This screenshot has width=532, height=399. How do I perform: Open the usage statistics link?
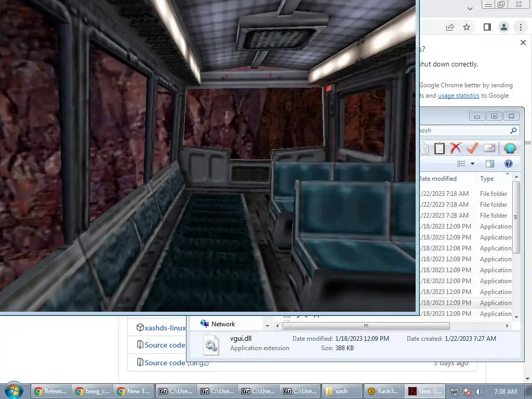(458, 96)
